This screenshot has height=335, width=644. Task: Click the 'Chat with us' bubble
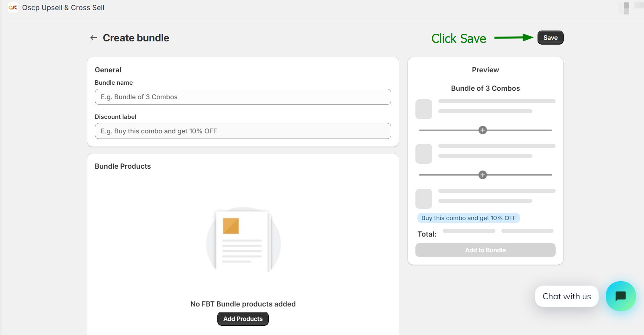[566, 296]
